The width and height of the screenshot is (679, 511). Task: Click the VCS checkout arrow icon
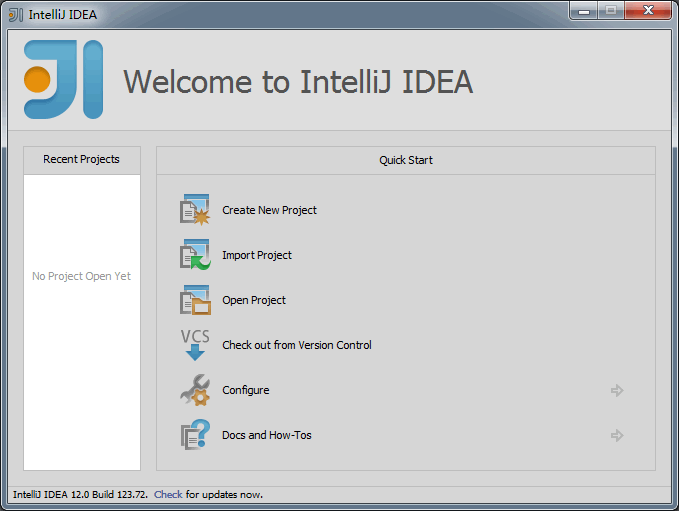[x=194, y=345]
